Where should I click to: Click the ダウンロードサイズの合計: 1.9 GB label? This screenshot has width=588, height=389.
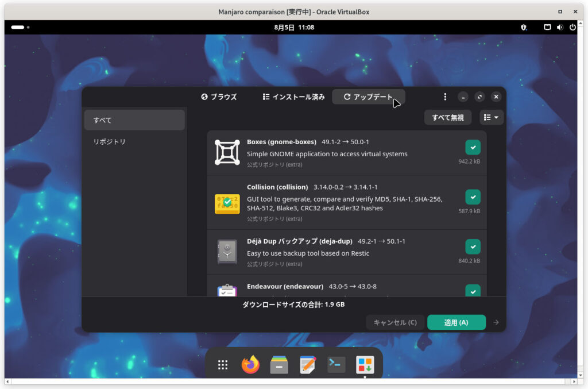[293, 304]
